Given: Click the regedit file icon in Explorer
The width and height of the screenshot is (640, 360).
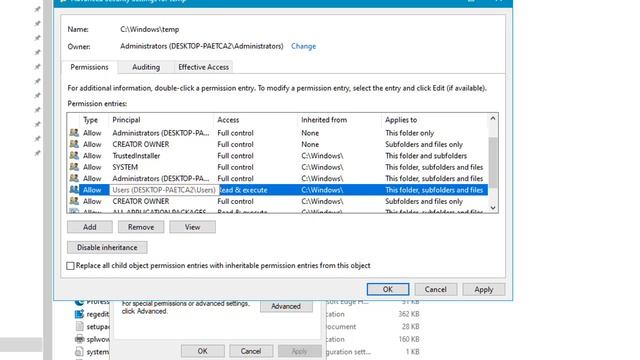Looking at the screenshot, I should coord(79,314).
